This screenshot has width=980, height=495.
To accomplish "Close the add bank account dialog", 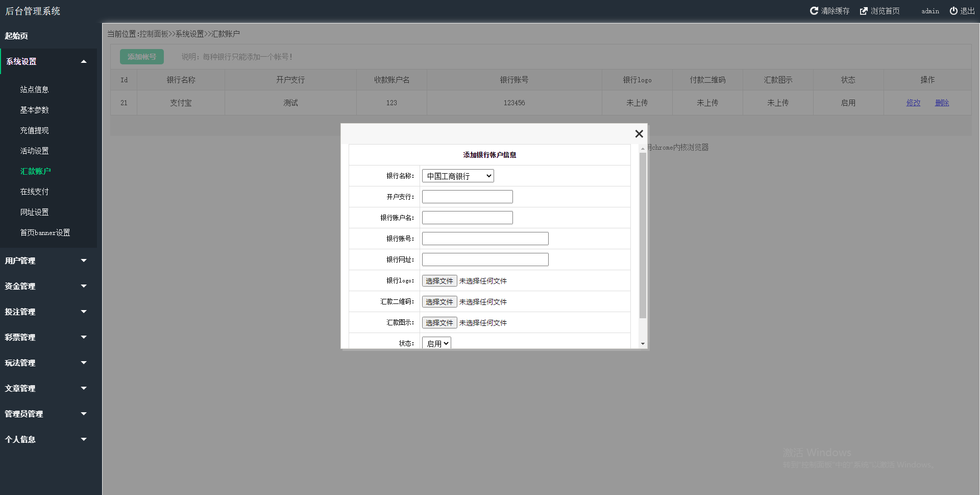I will click(639, 134).
